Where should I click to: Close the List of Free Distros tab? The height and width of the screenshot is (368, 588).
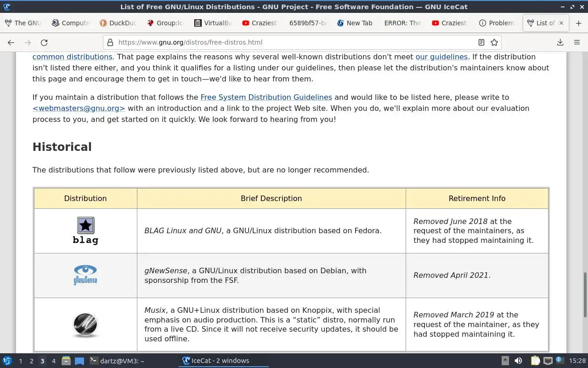(x=561, y=23)
